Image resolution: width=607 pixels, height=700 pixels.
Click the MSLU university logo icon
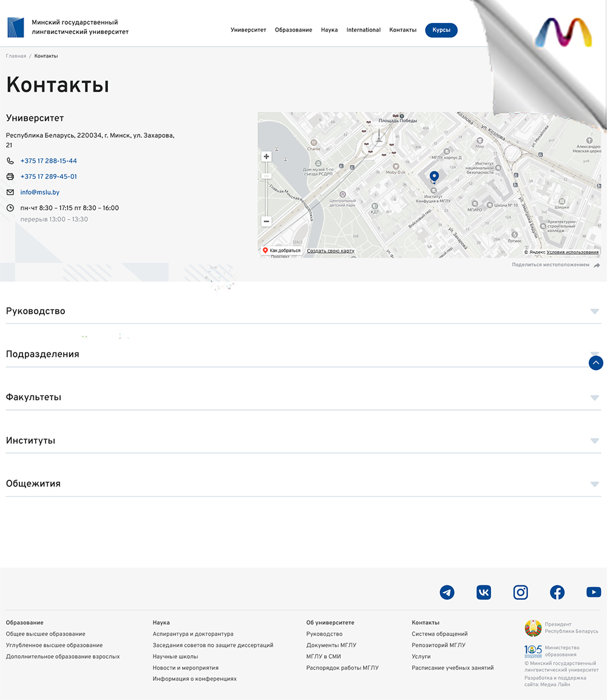pos(16,28)
